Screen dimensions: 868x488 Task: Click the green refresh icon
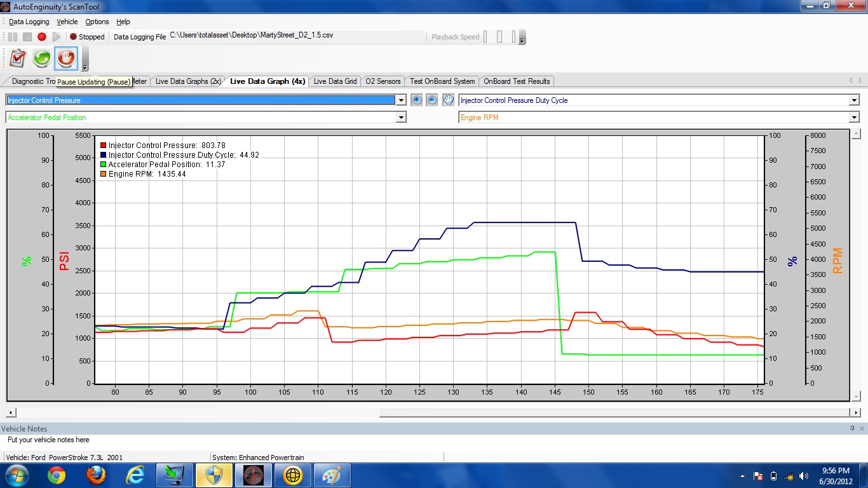click(x=42, y=58)
